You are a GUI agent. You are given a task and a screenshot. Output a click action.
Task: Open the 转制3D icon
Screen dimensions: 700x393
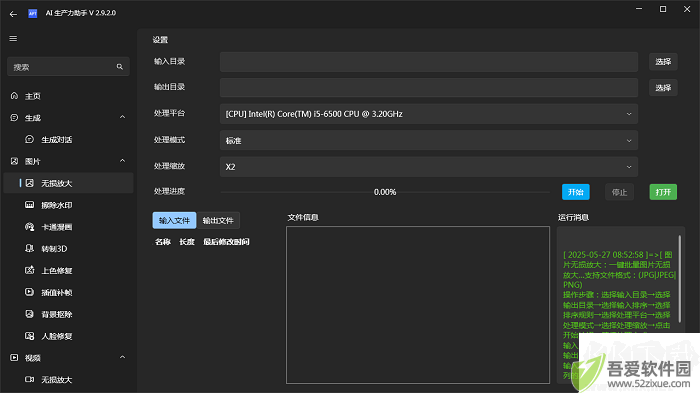tap(29, 248)
